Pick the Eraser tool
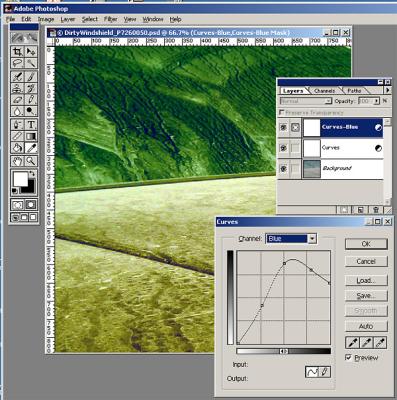 [x=17, y=100]
